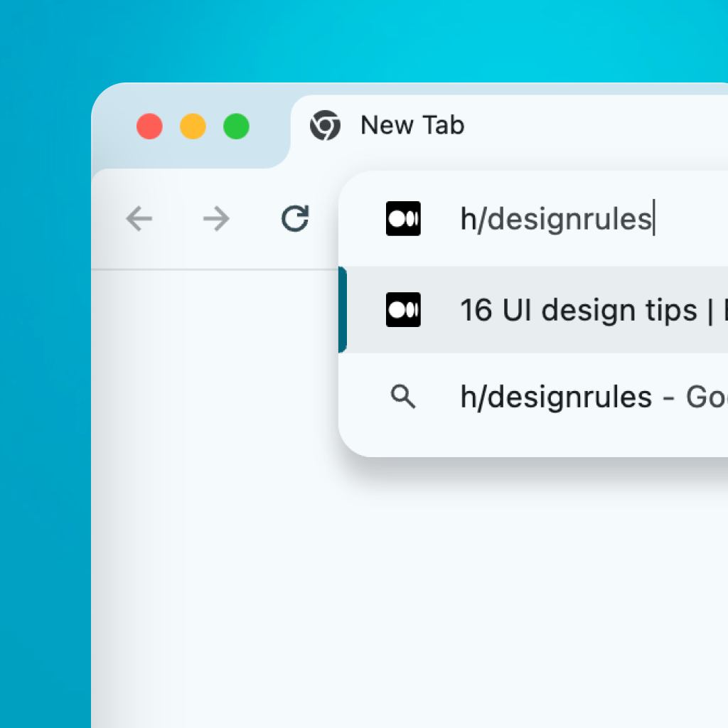Click the forward navigation arrow
The image size is (728, 728).
pos(216,219)
